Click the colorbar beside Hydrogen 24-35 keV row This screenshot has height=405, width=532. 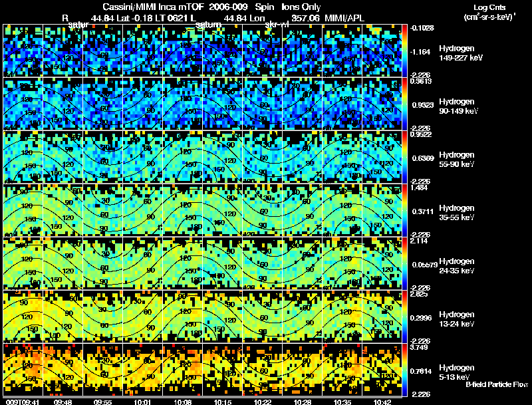(404, 263)
